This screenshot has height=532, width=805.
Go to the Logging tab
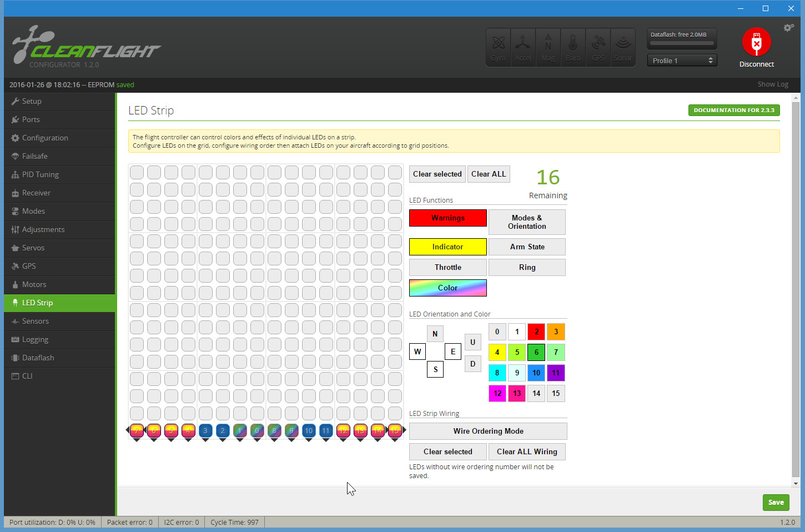click(x=59, y=339)
